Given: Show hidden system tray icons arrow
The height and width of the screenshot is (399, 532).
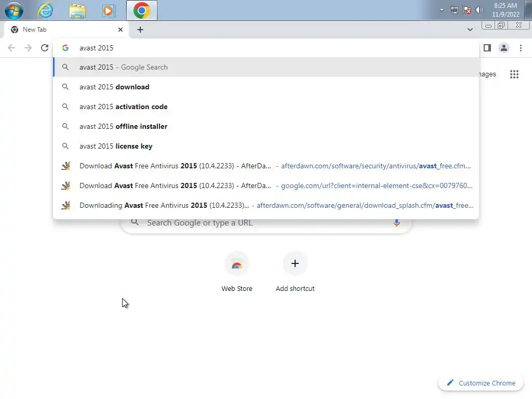Looking at the screenshot, I should [x=442, y=10].
